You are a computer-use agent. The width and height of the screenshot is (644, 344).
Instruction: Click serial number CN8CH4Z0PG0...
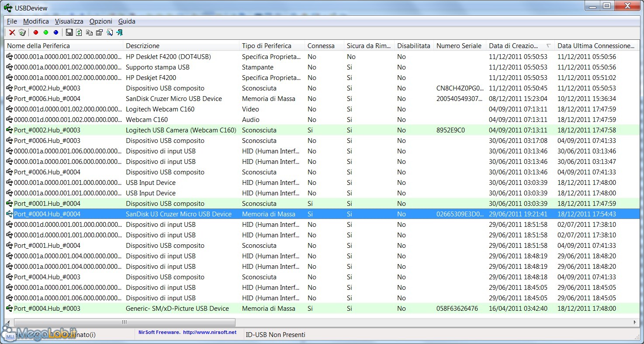[x=460, y=88]
